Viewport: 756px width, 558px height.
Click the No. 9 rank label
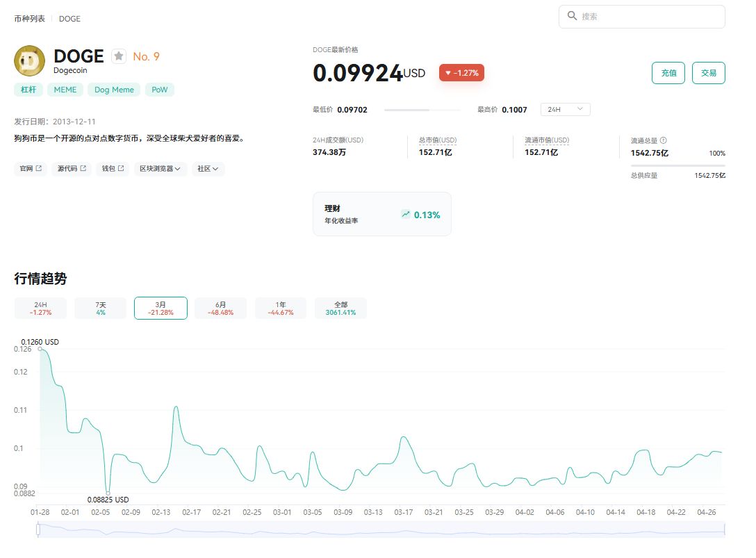coord(146,56)
